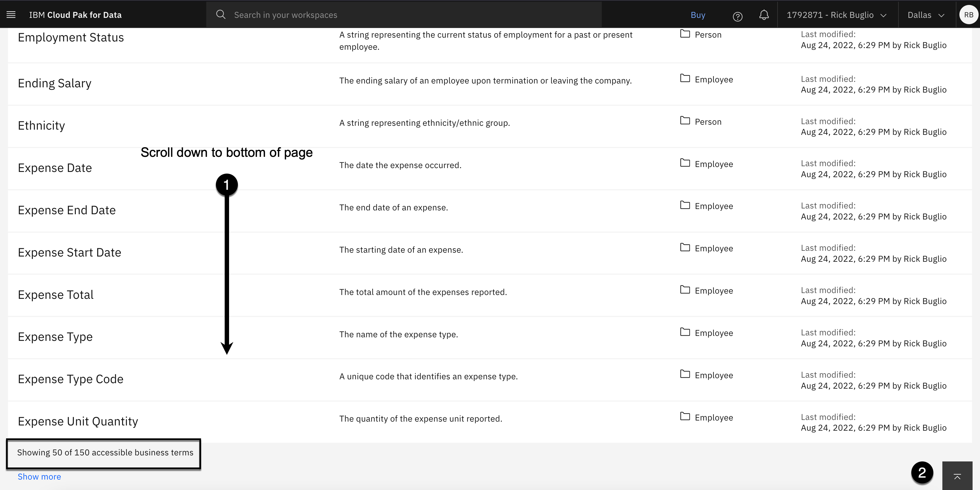Open the Expense Date business term

[55, 168]
